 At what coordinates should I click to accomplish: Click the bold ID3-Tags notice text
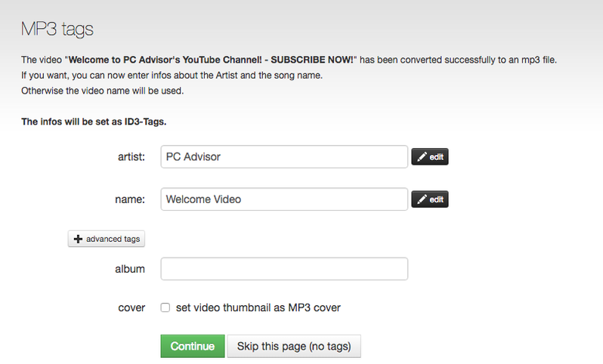click(x=94, y=121)
